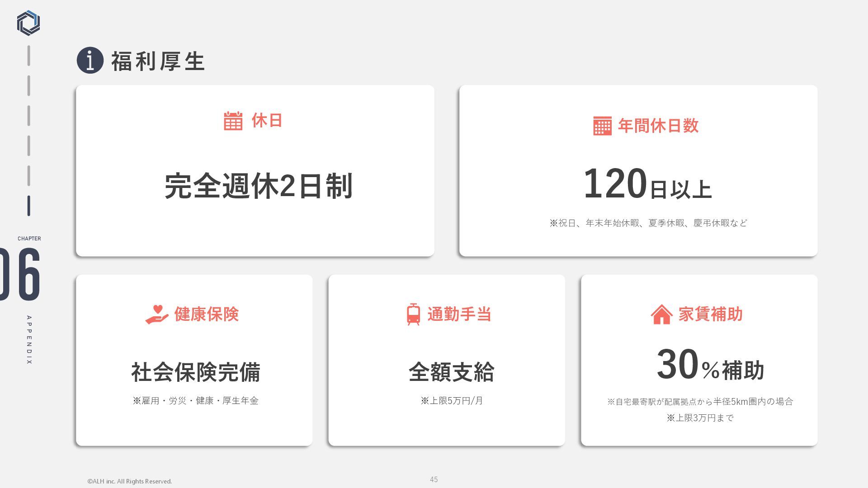Click the info circle icon beside 福利厚生
This screenshot has height=488, width=868.
90,60
